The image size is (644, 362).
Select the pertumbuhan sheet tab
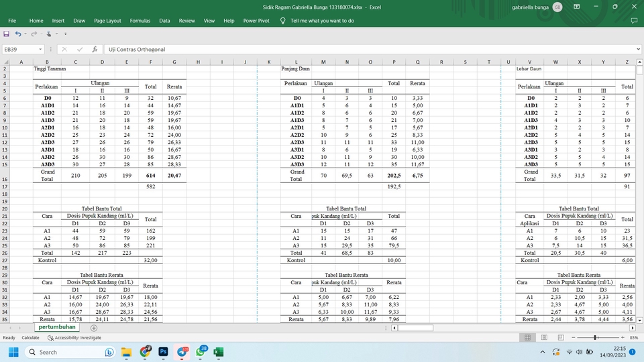point(57,328)
